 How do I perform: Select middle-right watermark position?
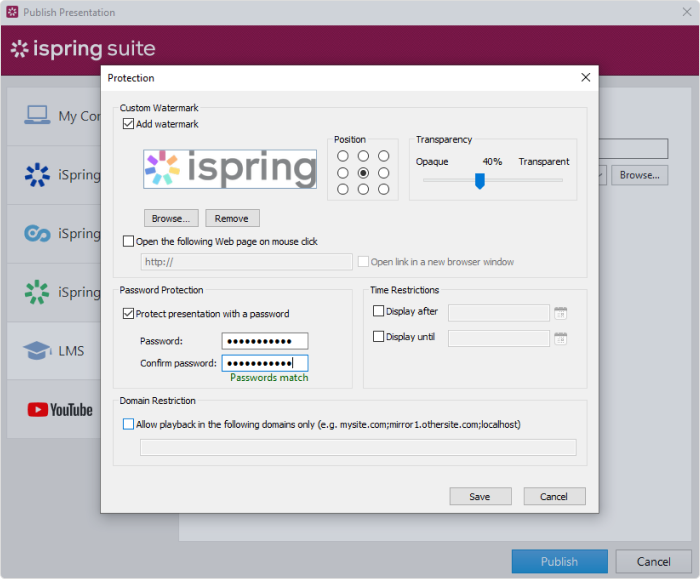point(383,173)
